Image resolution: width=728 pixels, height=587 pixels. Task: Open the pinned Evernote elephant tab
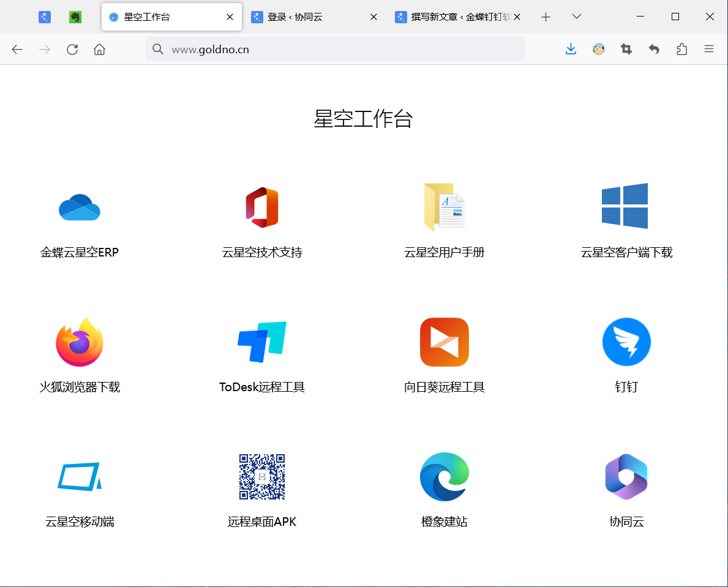click(75, 17)
